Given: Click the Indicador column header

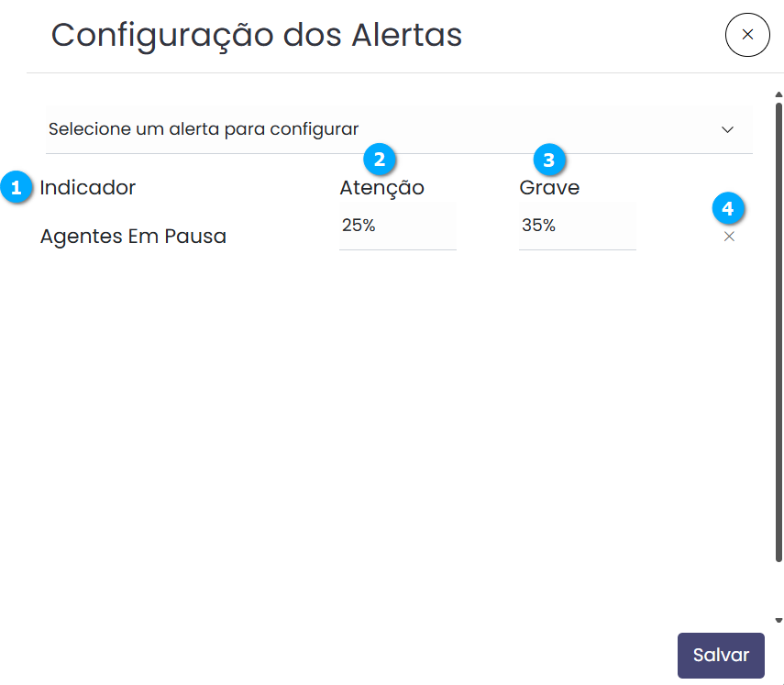Looking at the screenshot, I should (x=88, y=188).
